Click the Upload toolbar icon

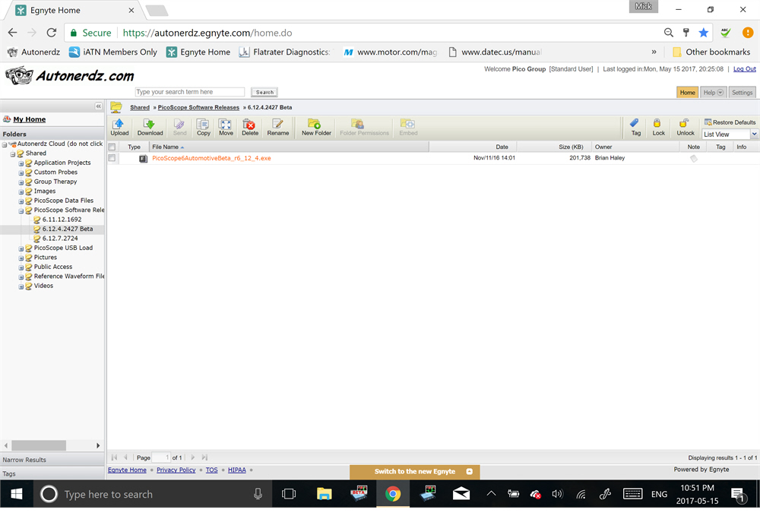[119, 128]
